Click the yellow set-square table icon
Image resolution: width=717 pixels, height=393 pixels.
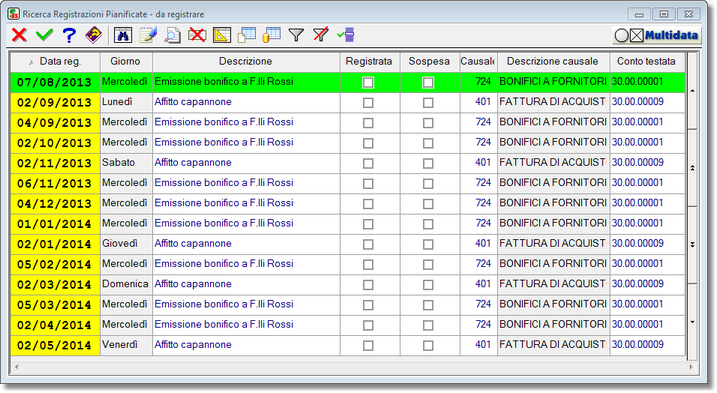pos(222,35)
